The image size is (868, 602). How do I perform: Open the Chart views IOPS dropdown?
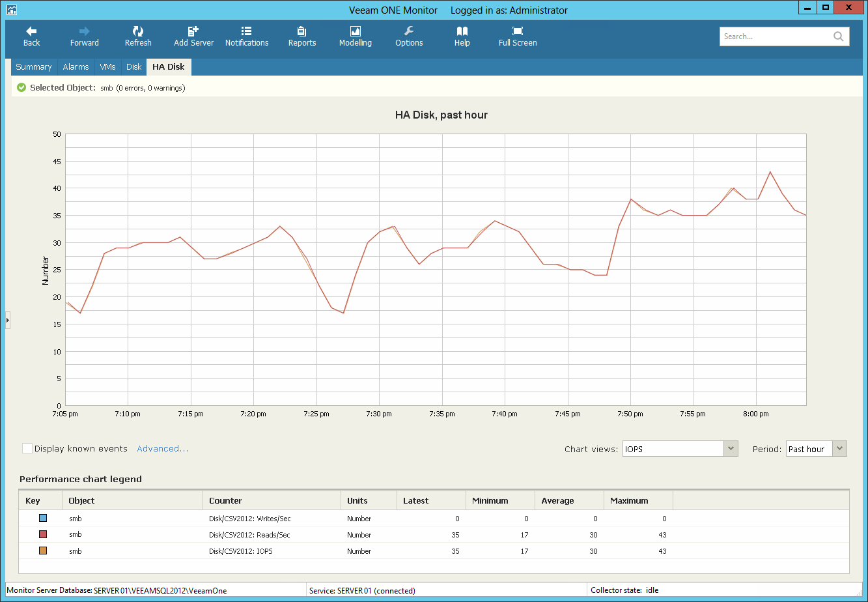(x=680, y=449)
